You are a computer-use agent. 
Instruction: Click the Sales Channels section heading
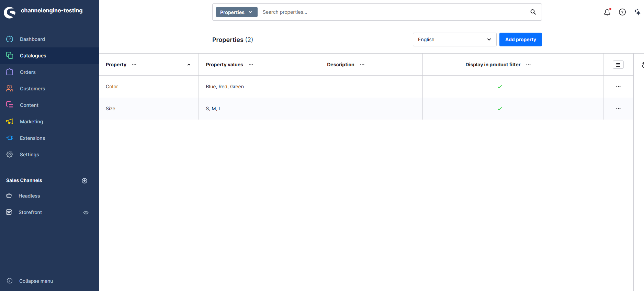click(24, 180)
